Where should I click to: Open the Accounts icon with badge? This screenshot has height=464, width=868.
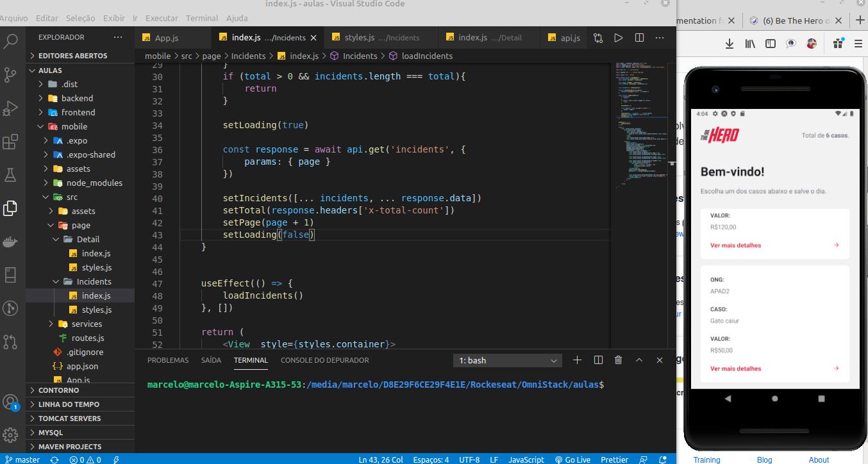coord(10,402)
